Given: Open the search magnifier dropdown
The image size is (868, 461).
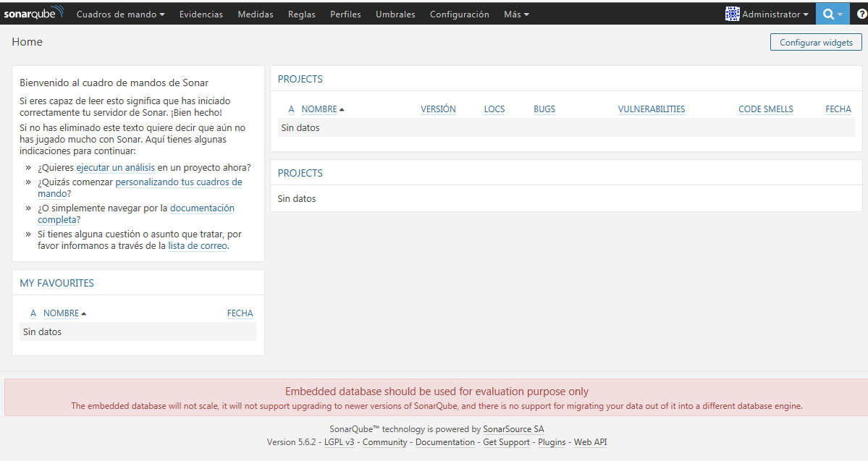Looking at the screenshot, I should tap(833, 14).
